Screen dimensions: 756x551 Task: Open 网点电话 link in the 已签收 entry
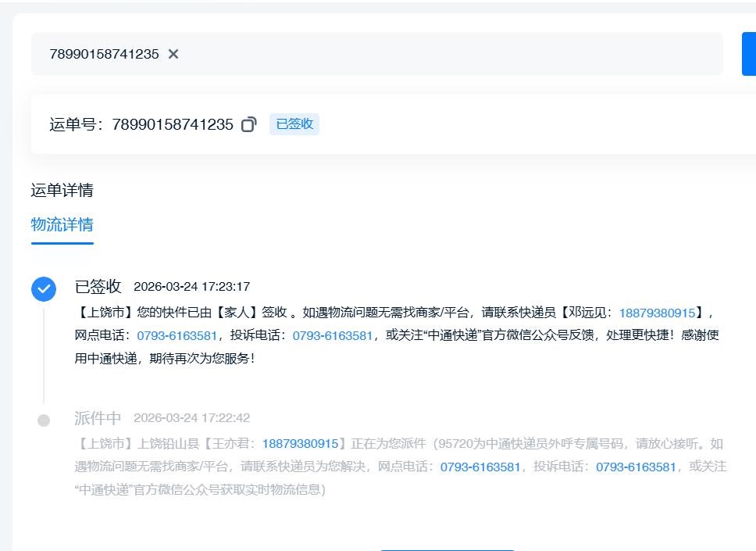click(x=177, y=336)
